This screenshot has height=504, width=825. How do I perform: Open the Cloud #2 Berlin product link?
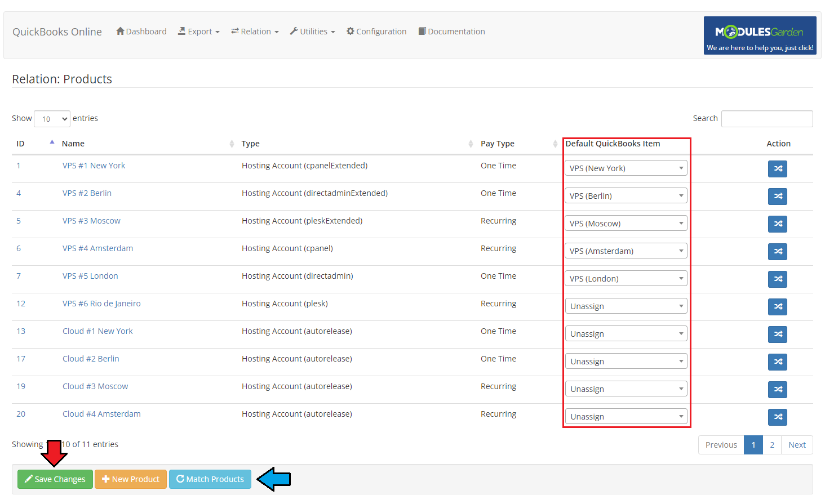pos(91,359)
